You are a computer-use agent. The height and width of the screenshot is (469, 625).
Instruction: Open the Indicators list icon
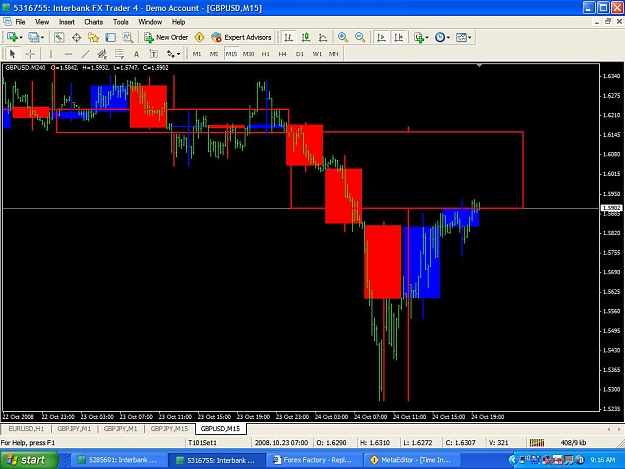(419, 37)
